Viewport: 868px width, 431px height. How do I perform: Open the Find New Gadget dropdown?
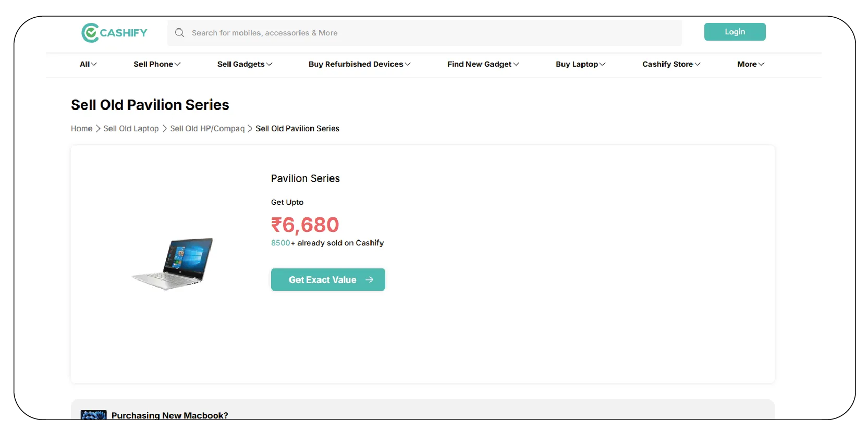click(482, 64)
